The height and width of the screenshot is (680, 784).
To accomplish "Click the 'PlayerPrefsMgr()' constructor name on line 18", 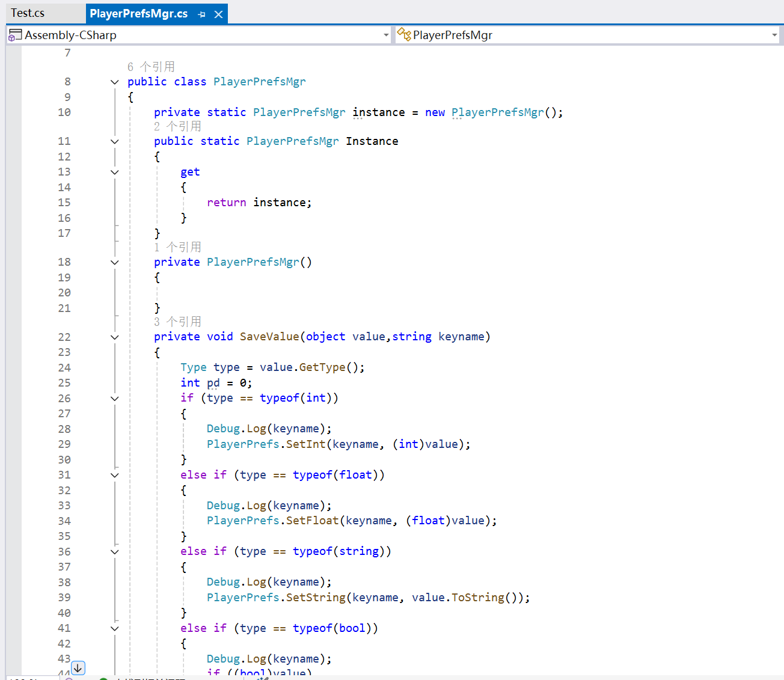I will (x=259, y=262).
